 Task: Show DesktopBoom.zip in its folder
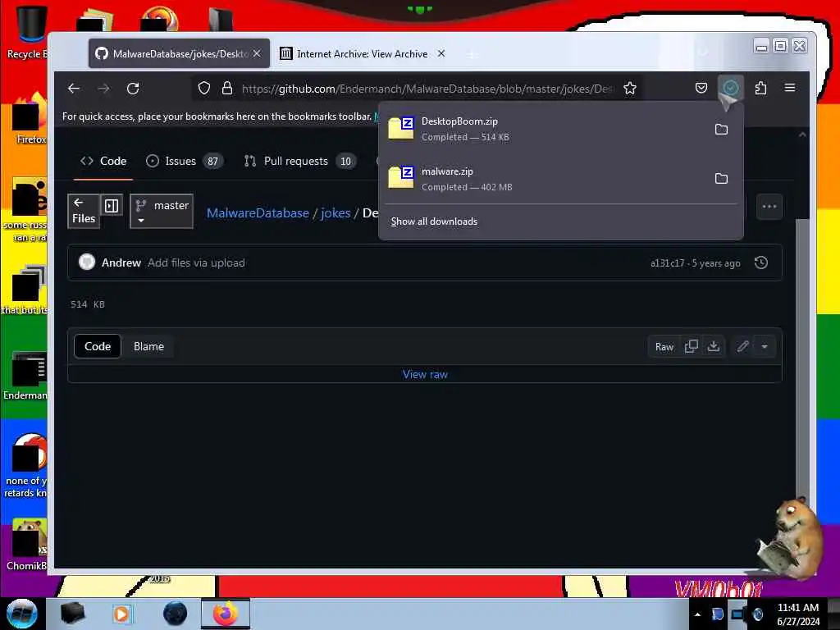coord(721,129)
